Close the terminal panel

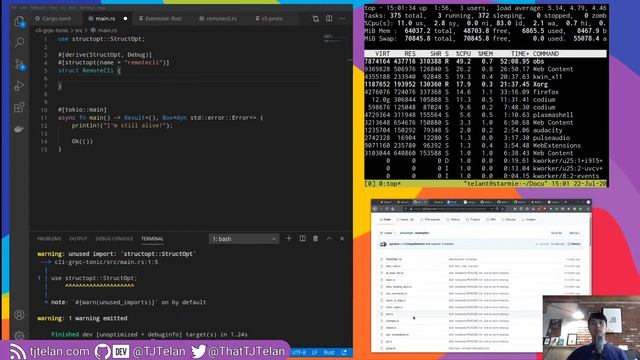click(x=342, y=238)
